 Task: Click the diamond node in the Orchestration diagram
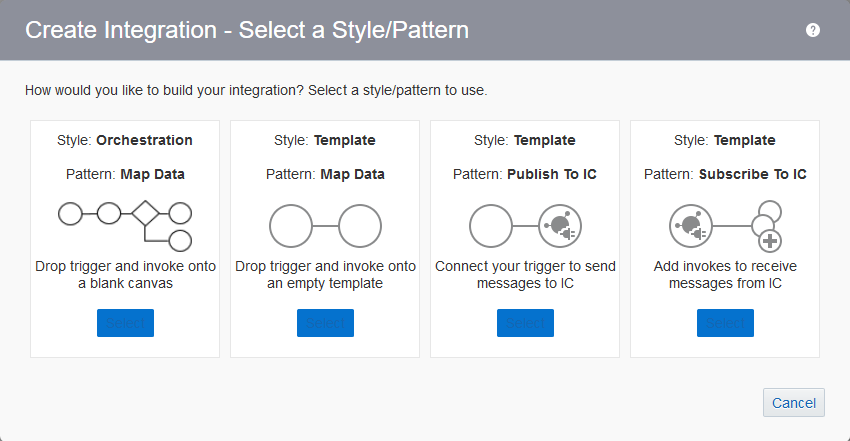click(x=144, y=213)
